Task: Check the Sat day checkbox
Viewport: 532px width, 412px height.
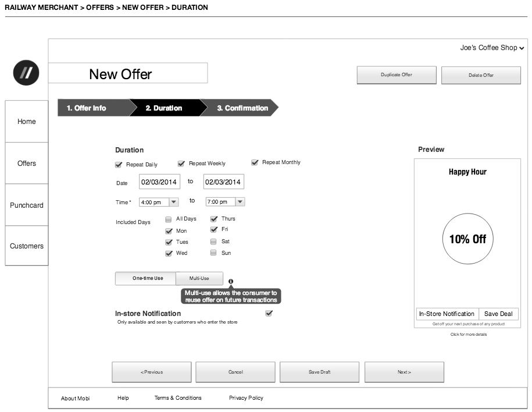Action: tap(213, 241)
